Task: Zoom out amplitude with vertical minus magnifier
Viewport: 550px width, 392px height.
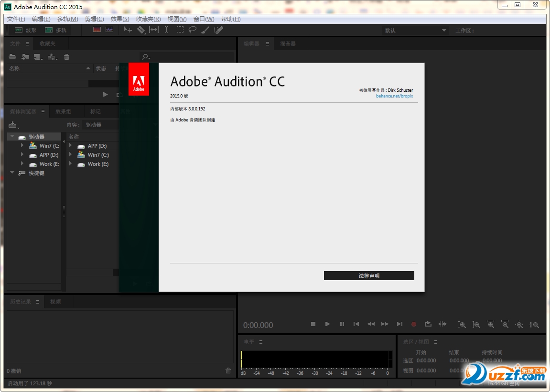Action: tap(476, 325)
